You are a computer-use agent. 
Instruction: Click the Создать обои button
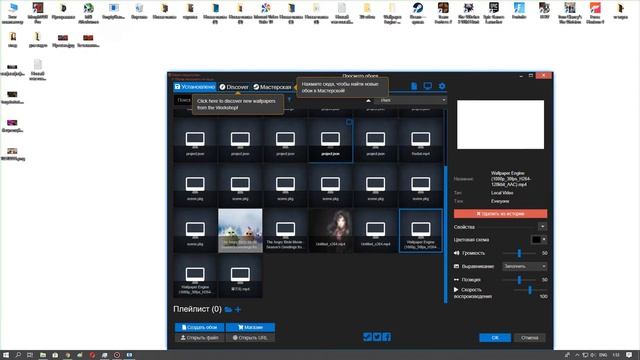pyautogui.click(x=200, y=327)
